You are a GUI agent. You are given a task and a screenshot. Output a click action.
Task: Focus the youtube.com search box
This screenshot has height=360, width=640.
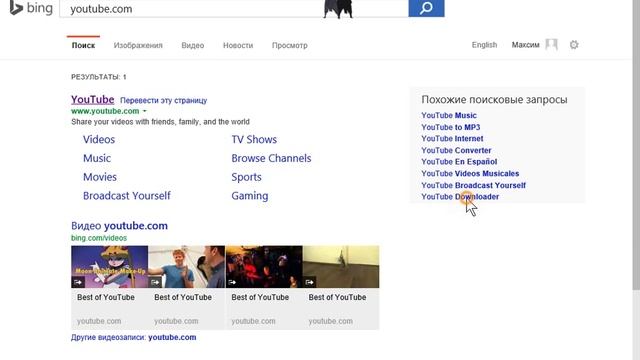234,9
